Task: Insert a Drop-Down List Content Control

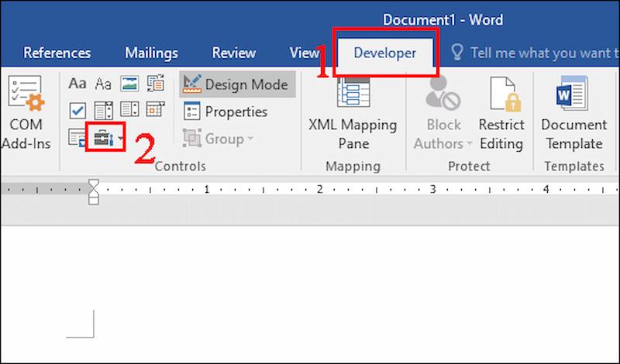Action: pyautogui.click(x=129, y=110)
